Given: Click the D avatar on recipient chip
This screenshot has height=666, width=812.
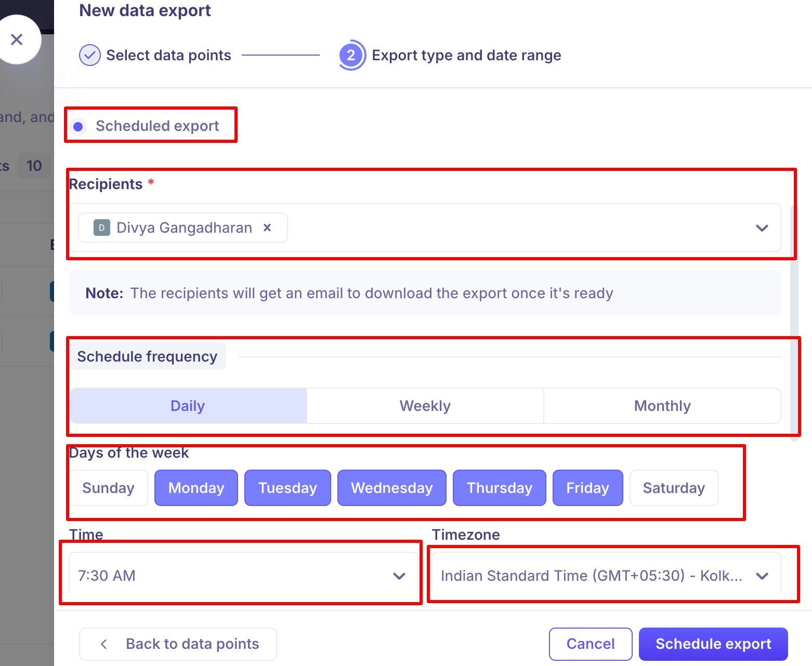Looking at the screenshot, I should (x=102, y=228).
